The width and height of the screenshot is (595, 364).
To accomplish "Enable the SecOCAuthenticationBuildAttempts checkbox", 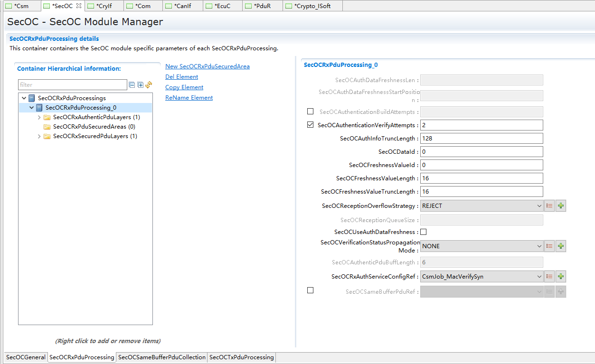I will [x=311, y=112].
